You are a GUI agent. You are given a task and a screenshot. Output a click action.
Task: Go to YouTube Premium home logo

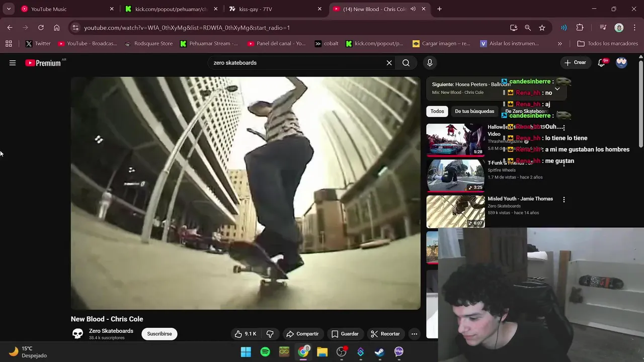[43, 63]
